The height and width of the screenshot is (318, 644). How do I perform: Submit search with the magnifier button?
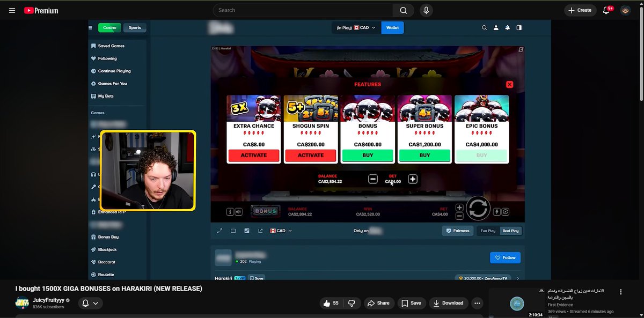tap(403, 10)
